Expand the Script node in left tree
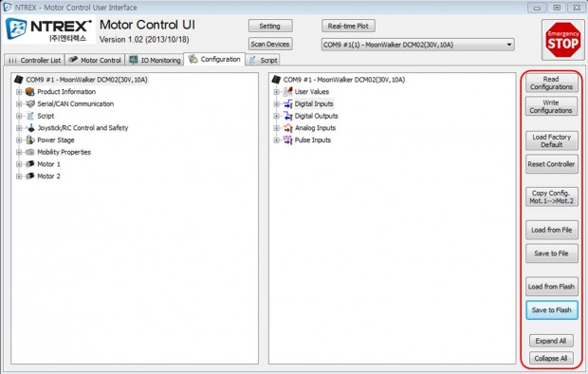 [x=19, y=116]
